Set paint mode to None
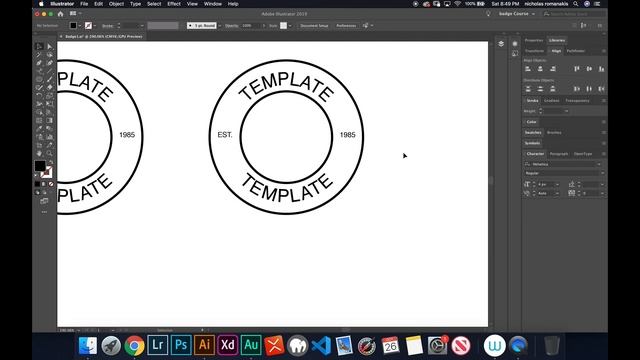This screenshot has width=640, height=360. [x=51, y=184]
